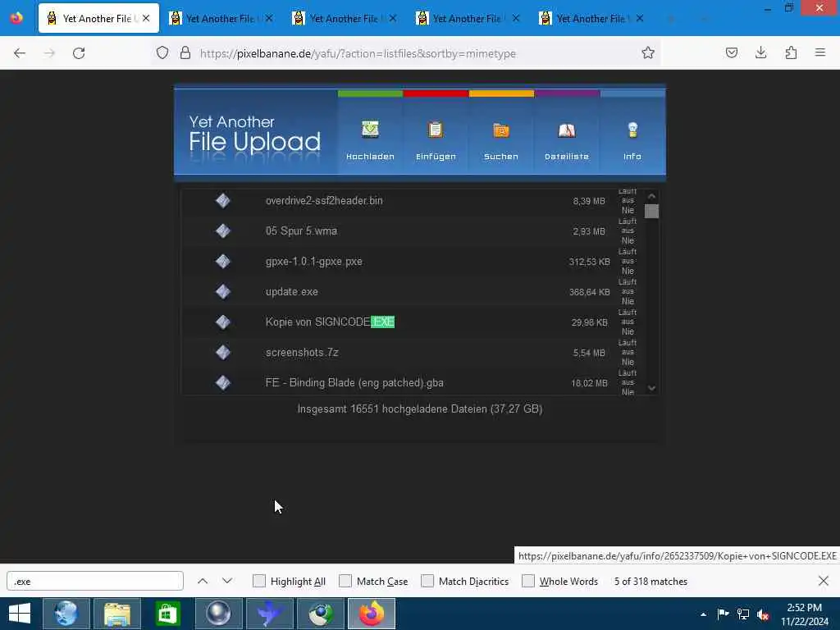Viewport: 840px width, 630px height.
Task: Click the browser Back button
Action: [20, 53]
